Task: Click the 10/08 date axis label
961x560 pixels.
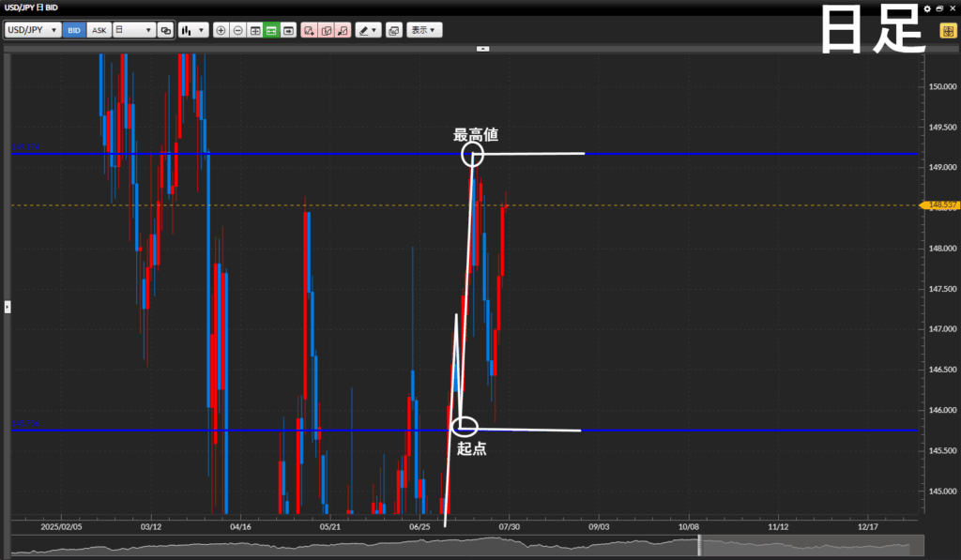Action: (688, 527)
